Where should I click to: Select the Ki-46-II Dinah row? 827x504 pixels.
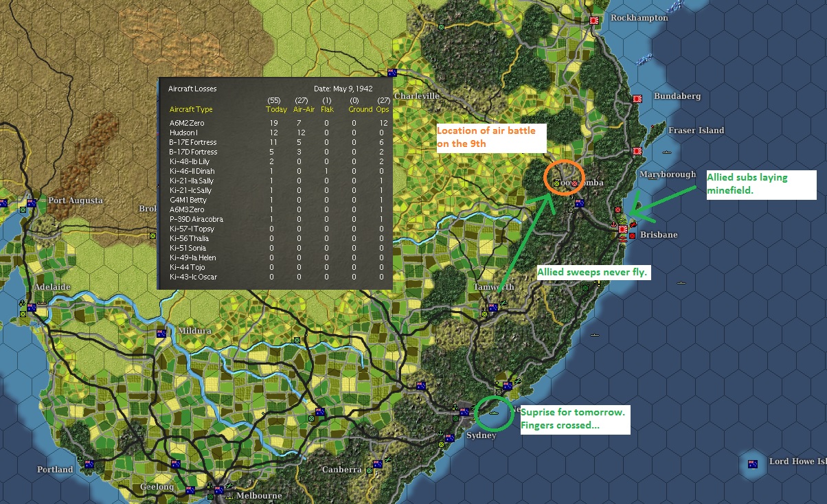pyautogui.click(x=277, y=171)
